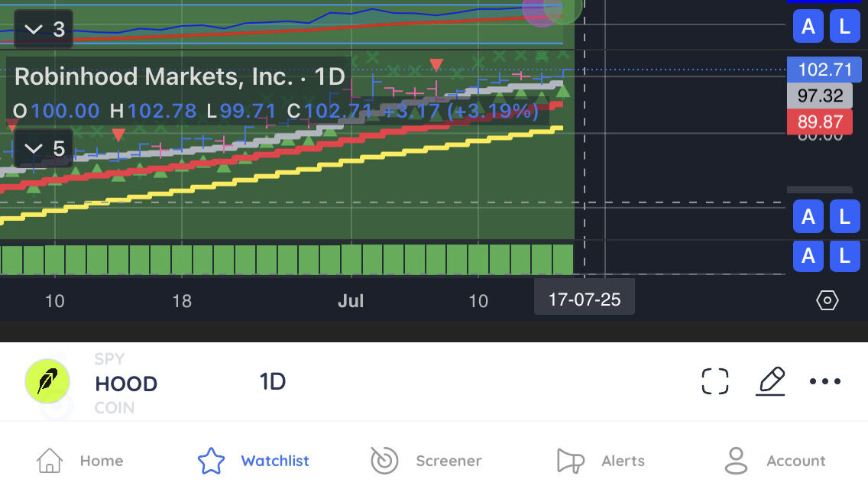Image resolution: width=868 pixels, height=489 pixels.
Task: Toggle log scale L on top pane
Action: (x=845, y=26)
